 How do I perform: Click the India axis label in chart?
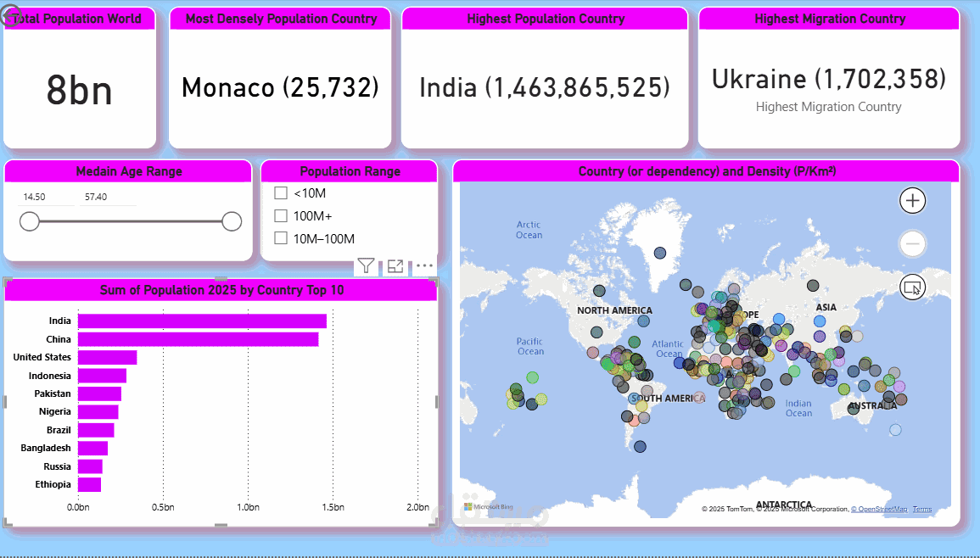point(60,321)
